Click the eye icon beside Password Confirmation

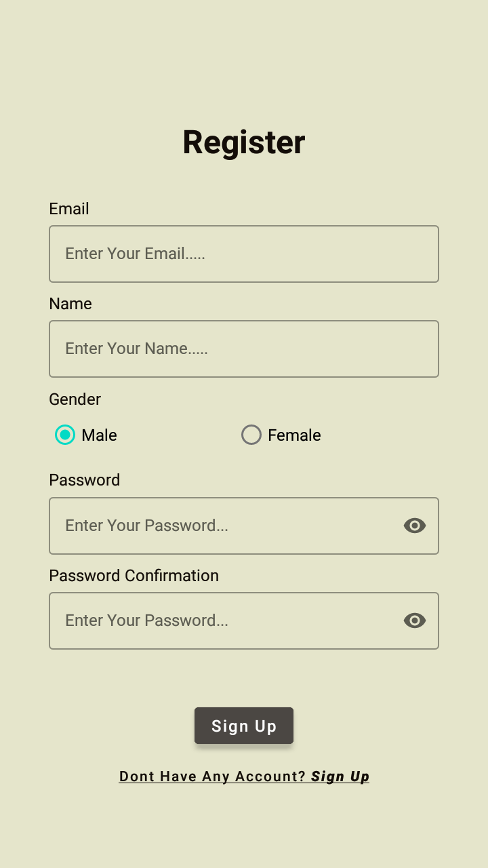[414, 620]
